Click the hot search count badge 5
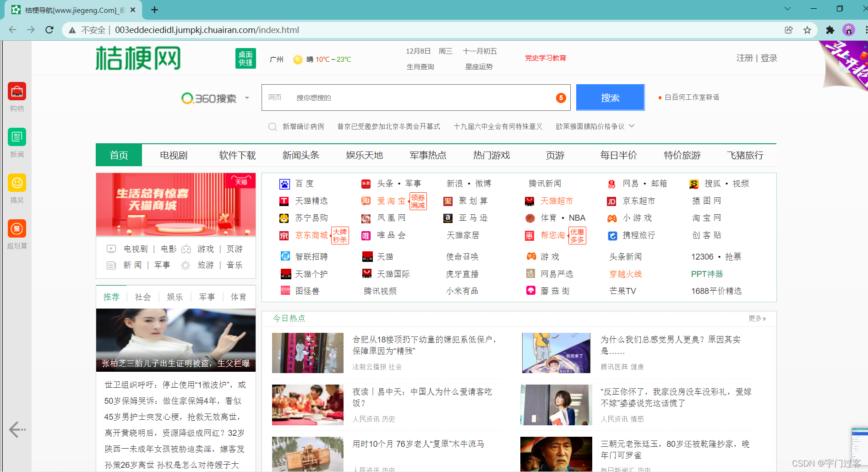This screenshot has height=472, width=868. pos(561,98)
